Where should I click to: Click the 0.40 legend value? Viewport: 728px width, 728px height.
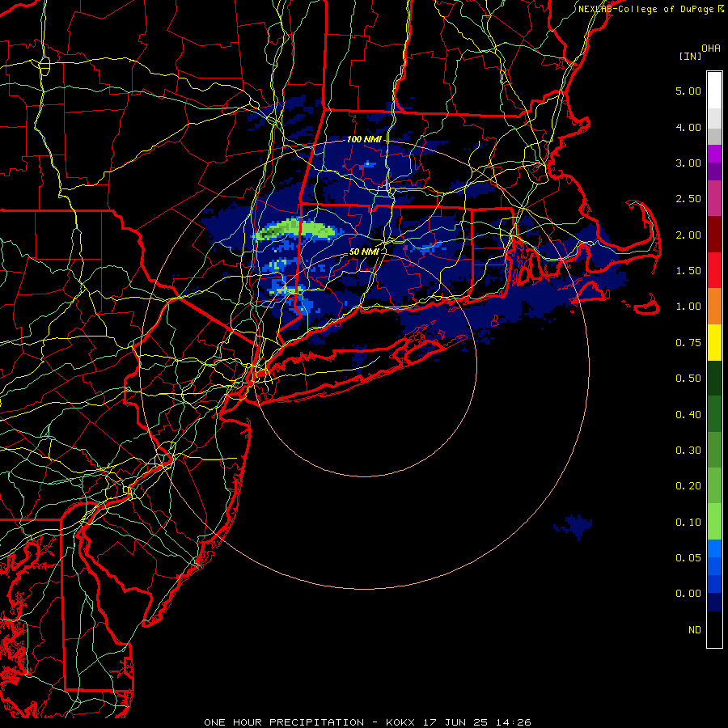pos(688,415)
